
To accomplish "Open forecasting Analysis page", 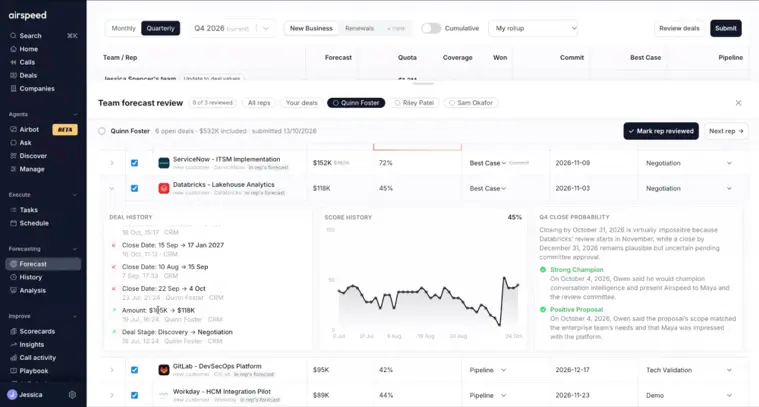I will pos(32,290).
